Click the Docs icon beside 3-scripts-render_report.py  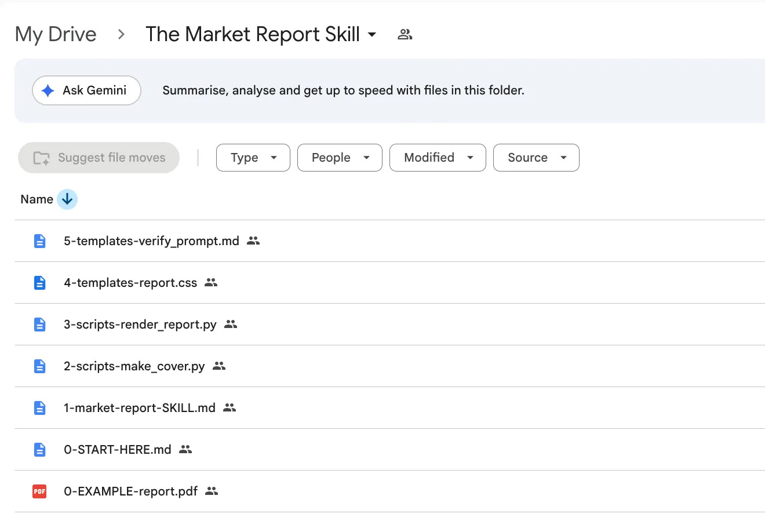39,325
